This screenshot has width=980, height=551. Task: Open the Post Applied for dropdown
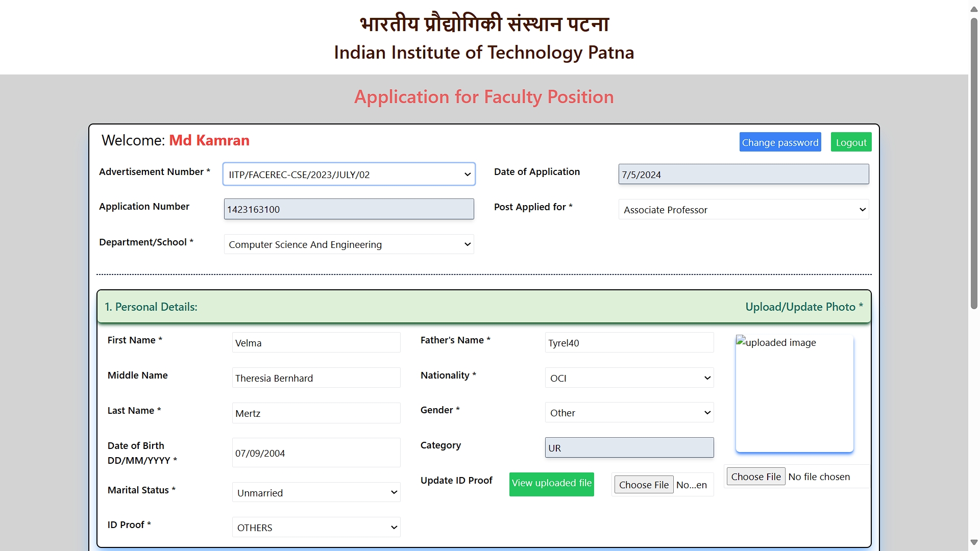pos(743,209)
